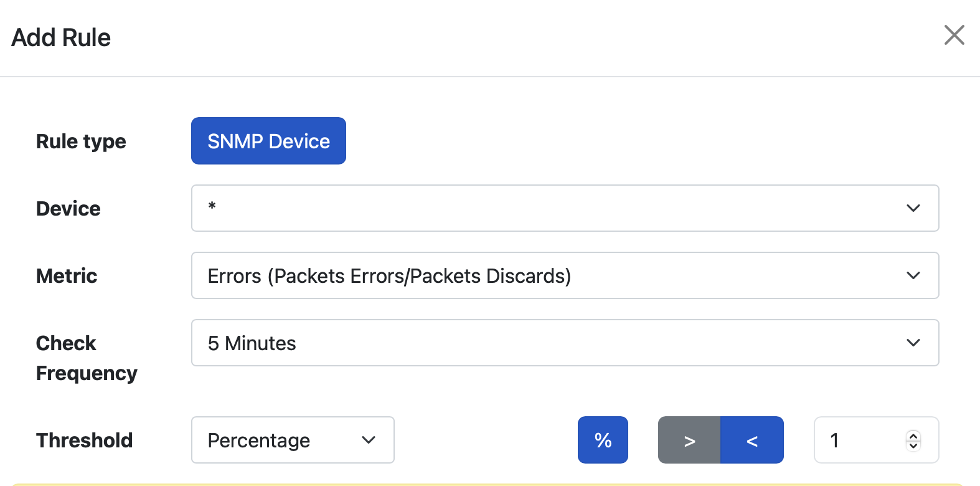
Task: Expand the Device selector chevron
Action: 913,208
